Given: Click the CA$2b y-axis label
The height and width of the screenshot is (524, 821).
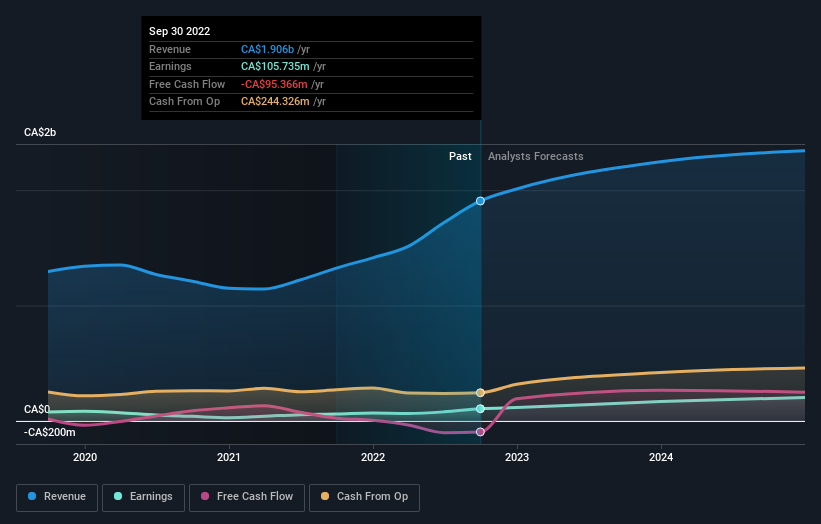Looking at the screenshot, I should (40, 132).
